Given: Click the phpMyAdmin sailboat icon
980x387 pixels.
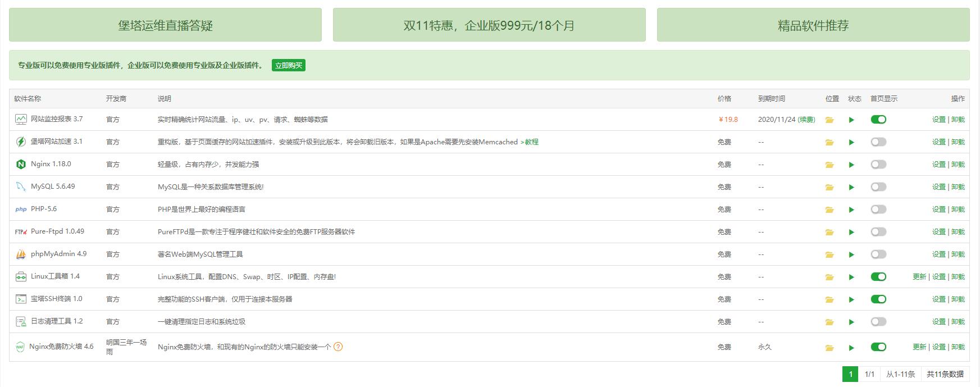Looking at the screenshot, I should (x=21, y=254).
